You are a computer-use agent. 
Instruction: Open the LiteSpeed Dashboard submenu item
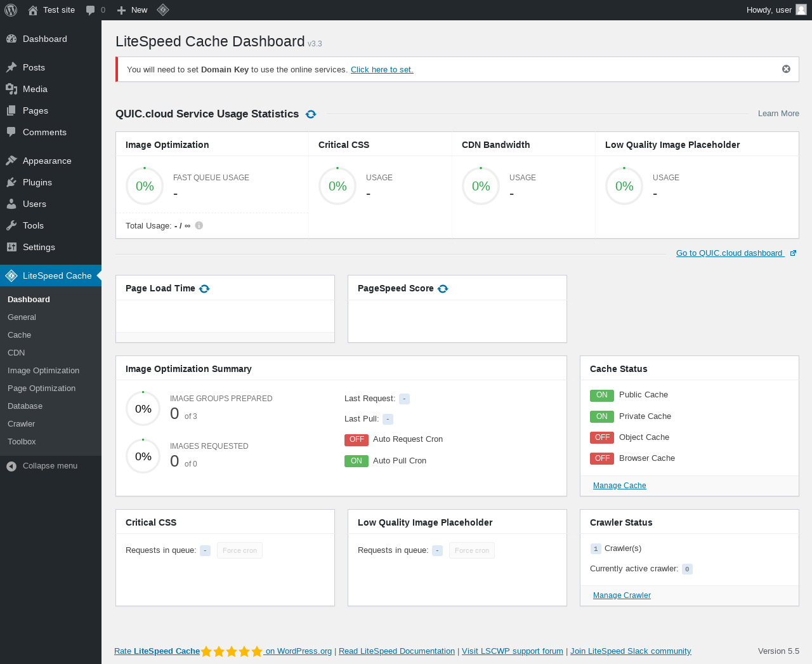[x=51, y=300]
